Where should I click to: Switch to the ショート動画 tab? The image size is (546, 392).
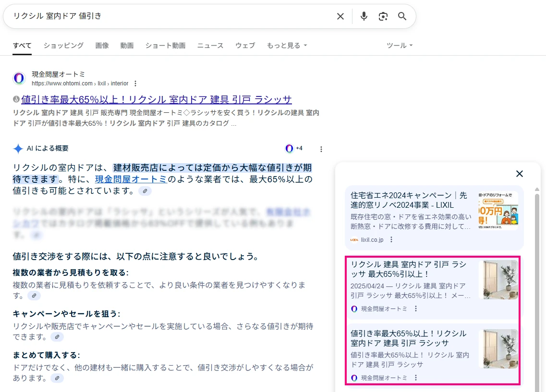(x=165, y=46)
